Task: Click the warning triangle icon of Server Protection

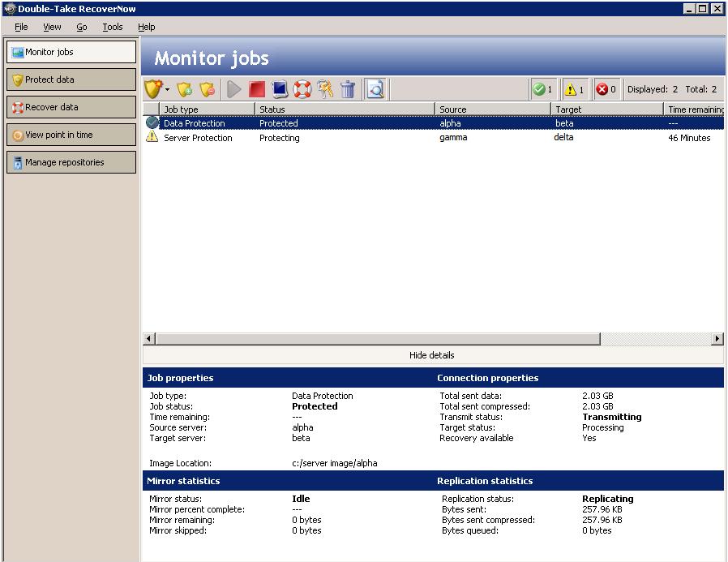Action: [152, 136]
